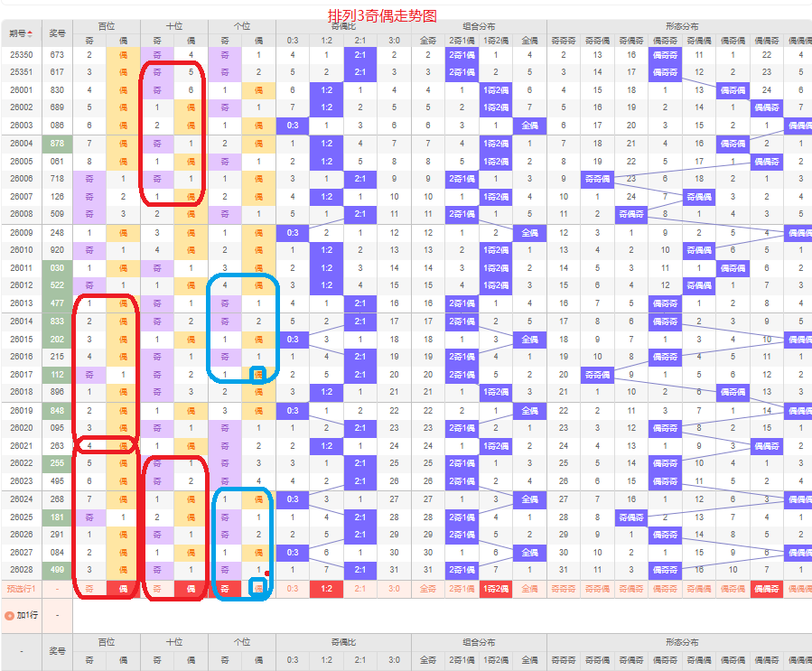Click green-highlighted award number 477
The image size is (812, 671).
click(x=57, y=303)
